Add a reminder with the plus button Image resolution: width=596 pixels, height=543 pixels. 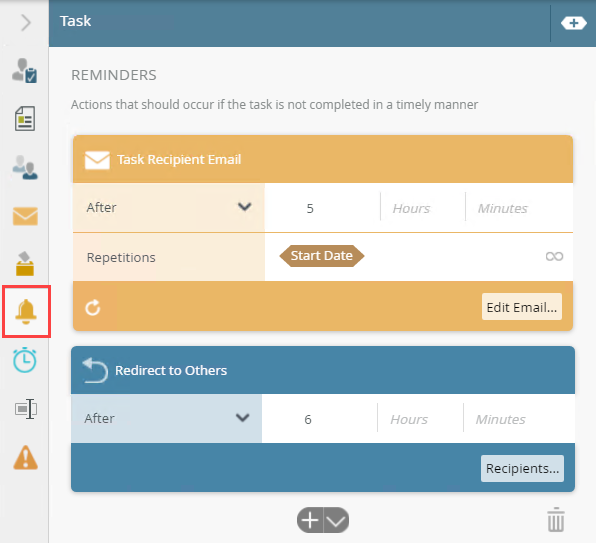point(310,520)
